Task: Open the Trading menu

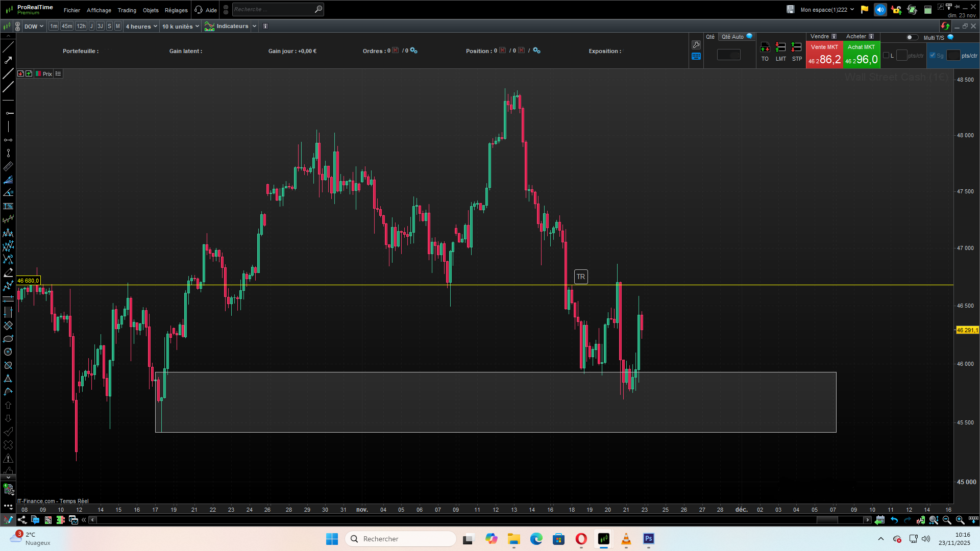Action: tap(127, 10)
